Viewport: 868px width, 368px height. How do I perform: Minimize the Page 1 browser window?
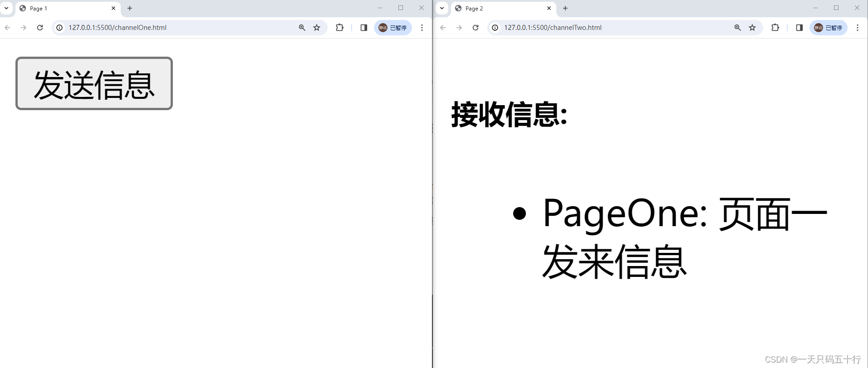pos(380,8)
